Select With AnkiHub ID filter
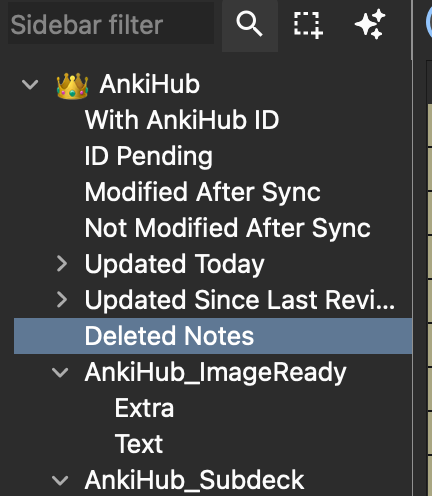Image resolution: width=432 pixels, height=496 pixels. (182, 120)
